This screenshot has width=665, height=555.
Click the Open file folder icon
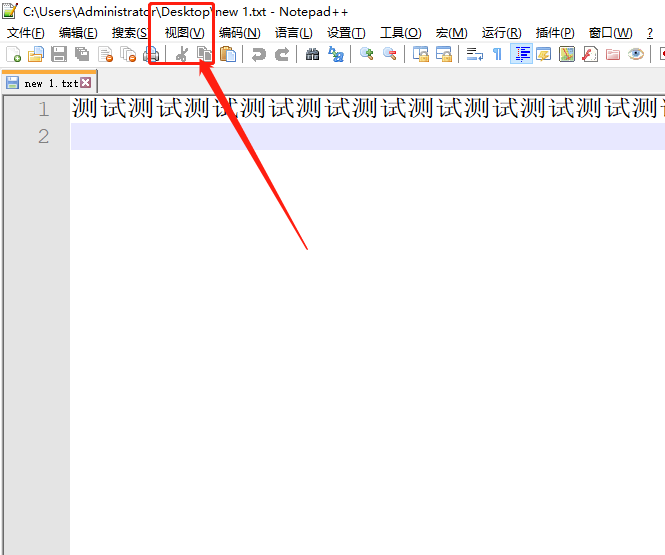click(36, 54)
